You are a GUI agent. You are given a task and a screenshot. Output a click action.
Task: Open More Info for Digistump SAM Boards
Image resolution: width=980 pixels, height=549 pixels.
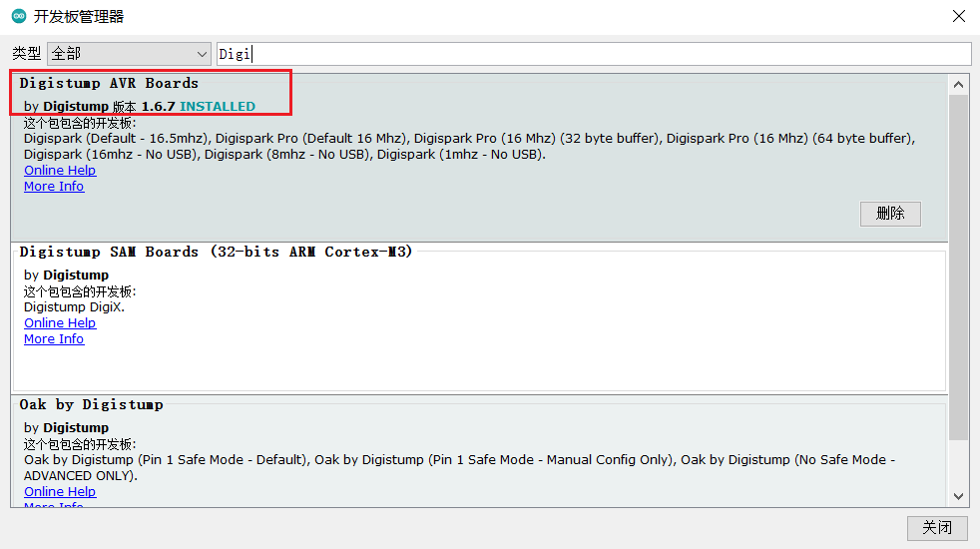[x=54, y=339]
